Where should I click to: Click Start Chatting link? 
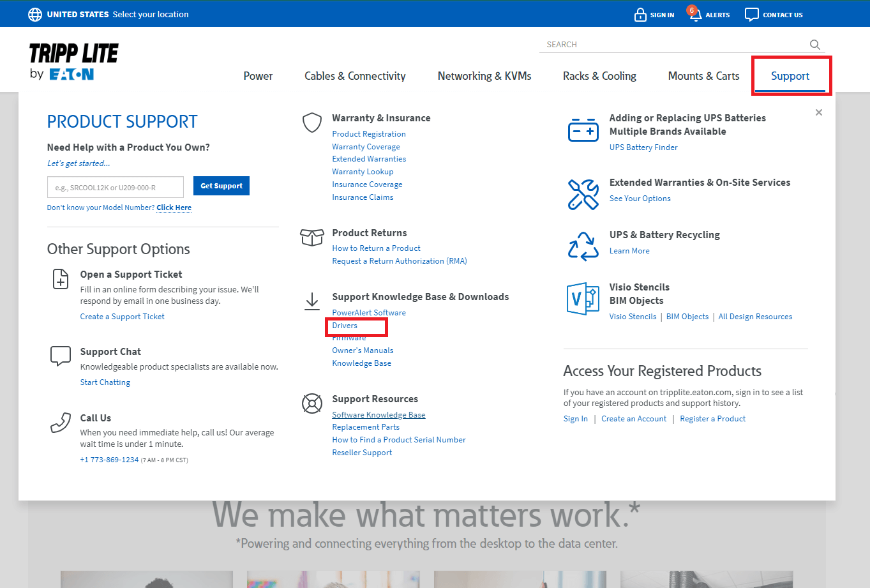point(105,382)
